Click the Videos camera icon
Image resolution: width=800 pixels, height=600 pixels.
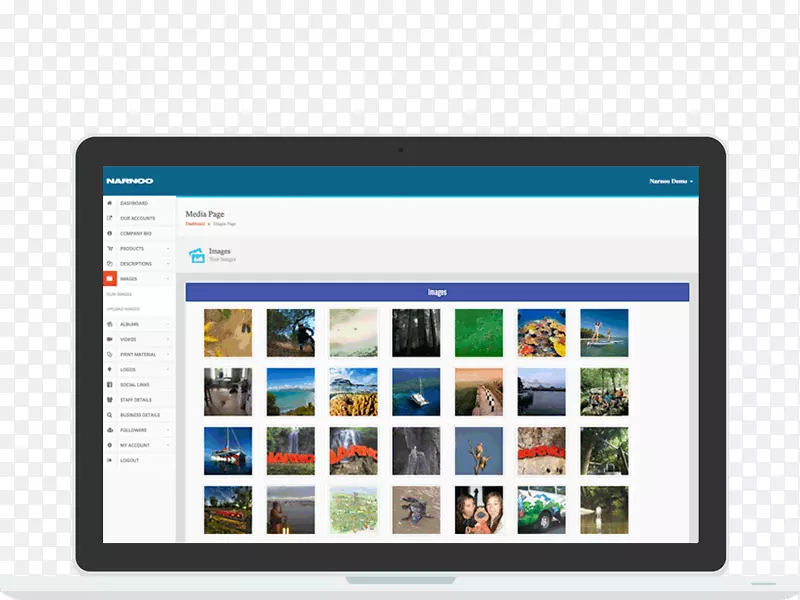tap(110, 339)
